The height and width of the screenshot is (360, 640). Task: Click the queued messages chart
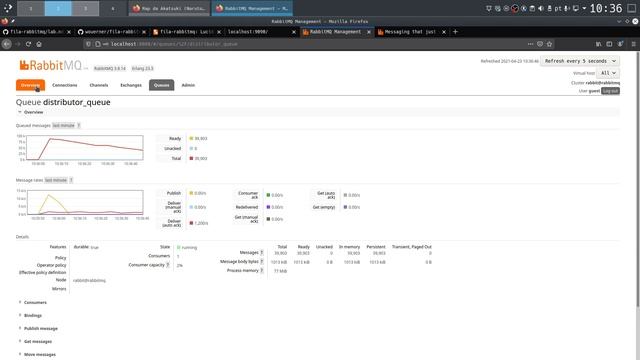click(80, 149)
